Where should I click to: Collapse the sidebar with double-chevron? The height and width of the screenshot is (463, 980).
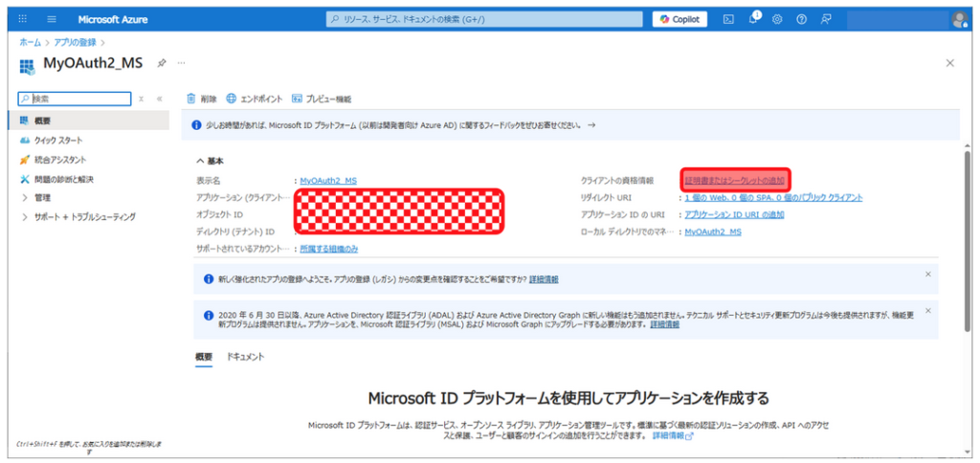159,99
